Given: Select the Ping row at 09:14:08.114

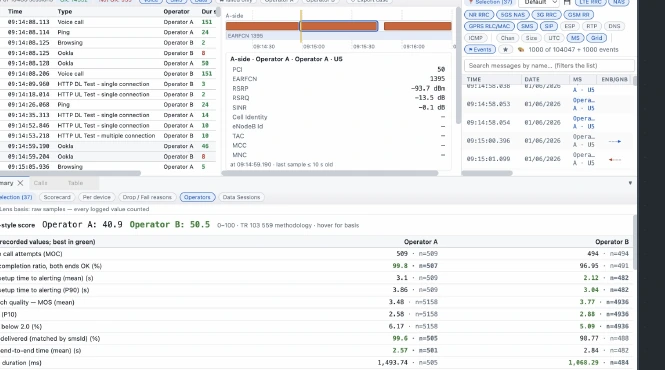Looking at the screenshot, I should coord(108,32).
